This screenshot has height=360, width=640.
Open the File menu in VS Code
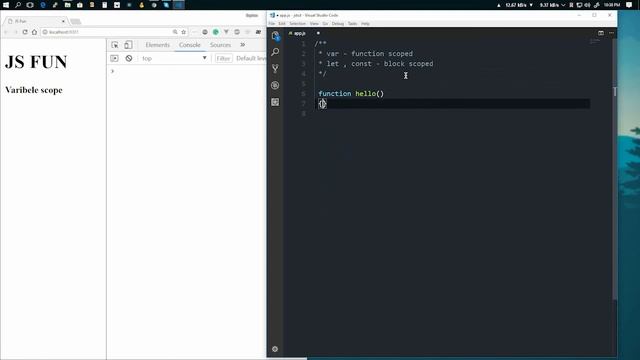[272, 24]
